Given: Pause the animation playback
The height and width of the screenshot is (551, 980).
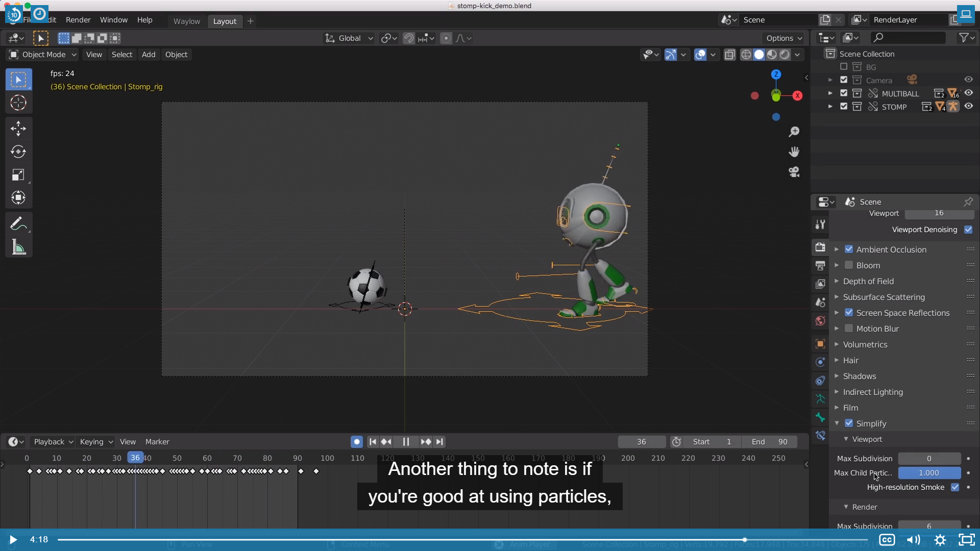Looking at the screenshot, I should [x=406, y=442].
